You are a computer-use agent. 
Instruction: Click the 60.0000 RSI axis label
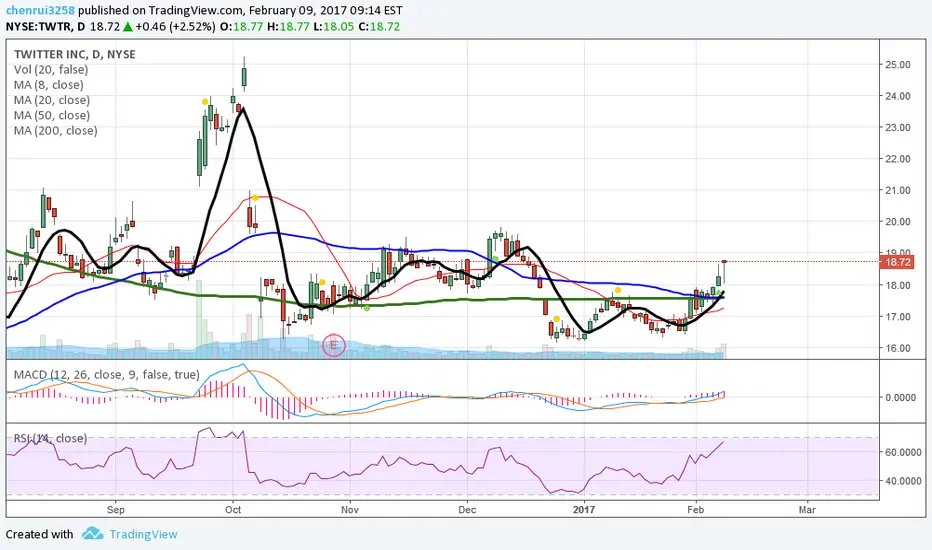pyautogui.click(x=903, y=452)
